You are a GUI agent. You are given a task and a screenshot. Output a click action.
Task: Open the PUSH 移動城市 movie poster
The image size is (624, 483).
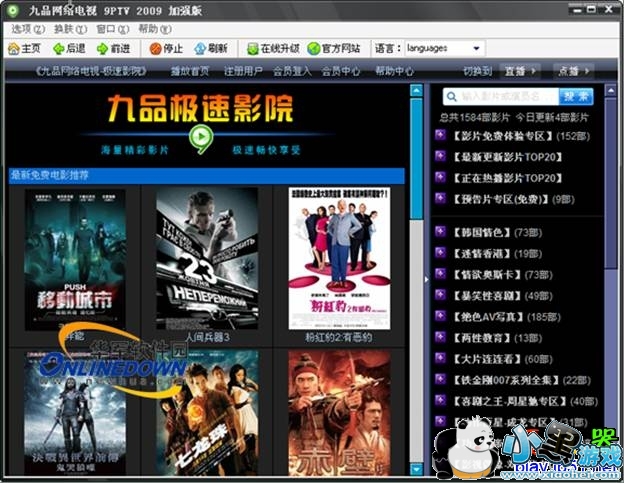click(75, 259)
